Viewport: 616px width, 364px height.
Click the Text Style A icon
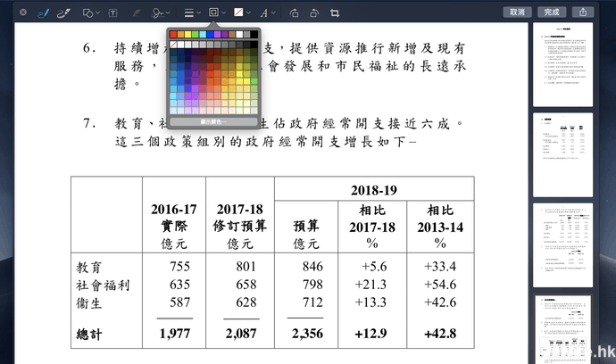[264, 13]
